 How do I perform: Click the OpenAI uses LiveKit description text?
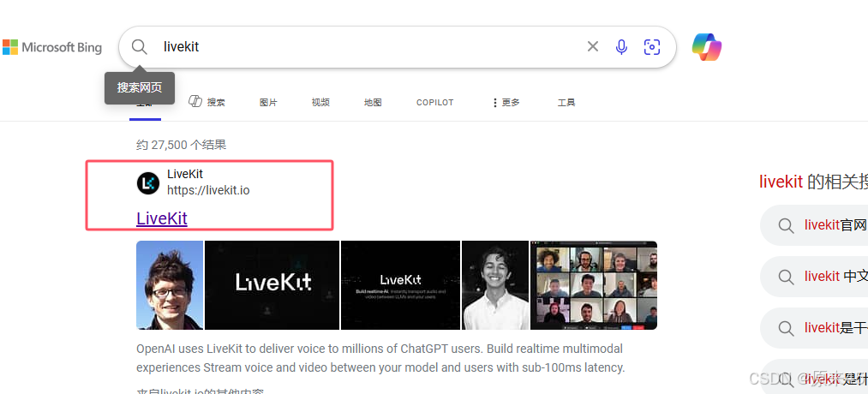380,358
